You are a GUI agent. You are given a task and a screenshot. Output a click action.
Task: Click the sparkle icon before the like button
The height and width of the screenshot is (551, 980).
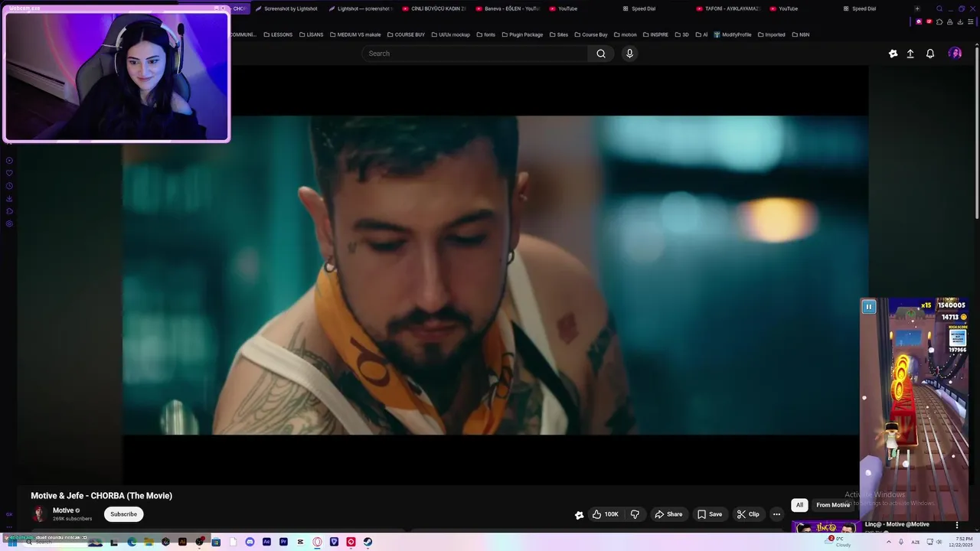580,515
